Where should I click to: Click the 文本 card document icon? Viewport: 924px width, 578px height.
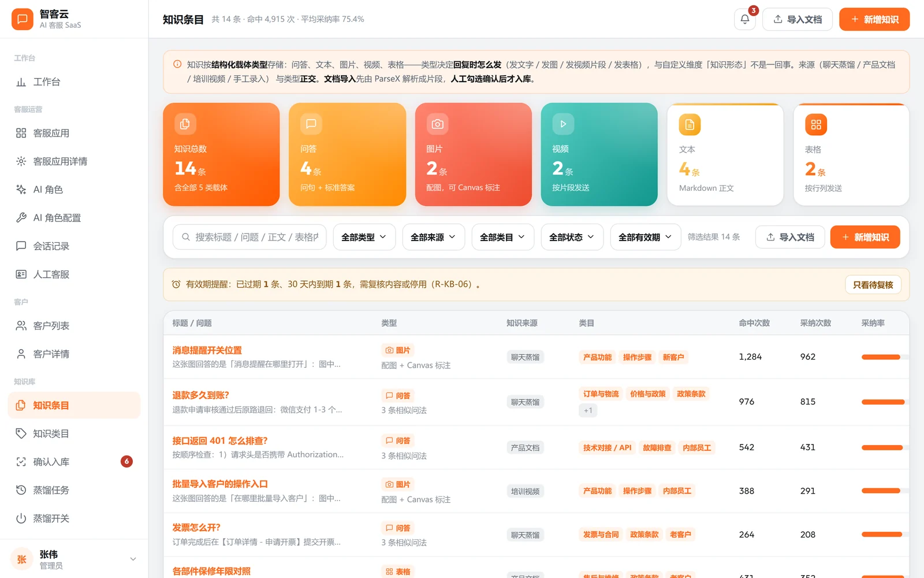coord(690,124)
